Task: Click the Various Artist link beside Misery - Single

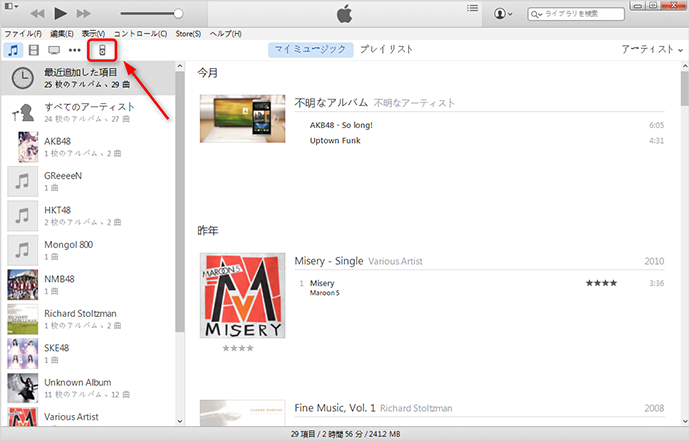Action: click(x=395, y=261)
